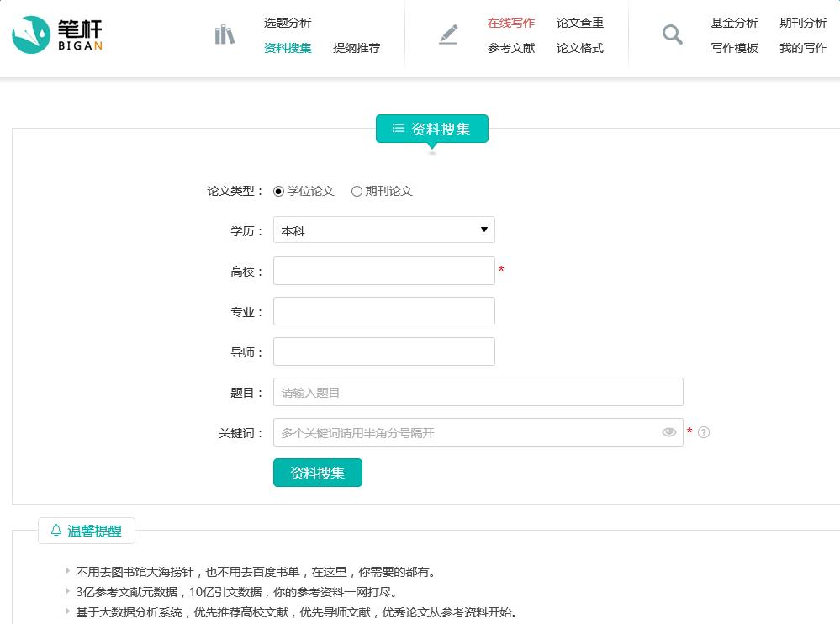Viewport: 840px width, 624px height.
Task: Open the help question mark beside 关键词
Action: coord(705,431)
